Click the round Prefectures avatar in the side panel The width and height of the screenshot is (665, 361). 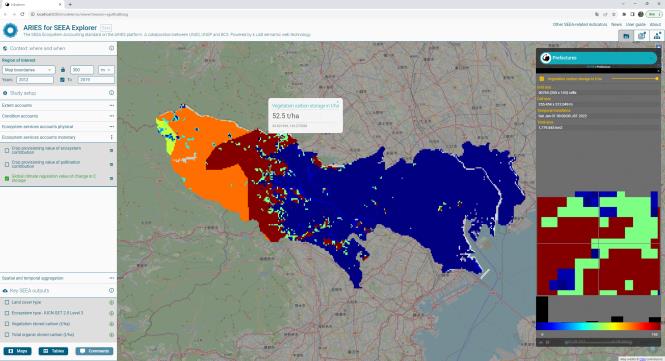point(546,58)
